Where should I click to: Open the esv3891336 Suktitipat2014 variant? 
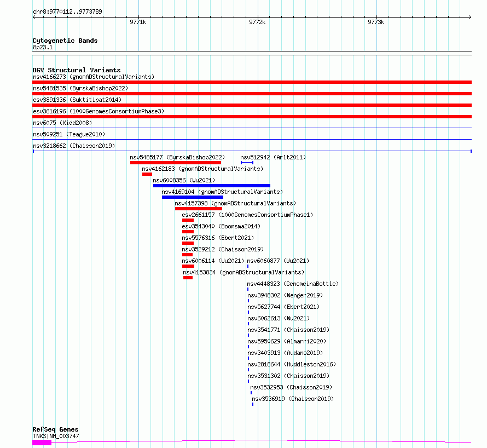click(77, 100)
